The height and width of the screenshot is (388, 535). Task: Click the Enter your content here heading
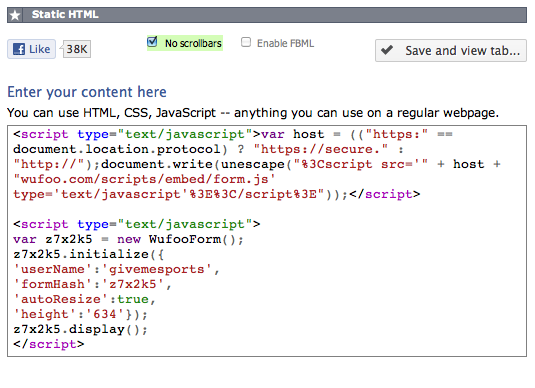[x=87, y=92]
